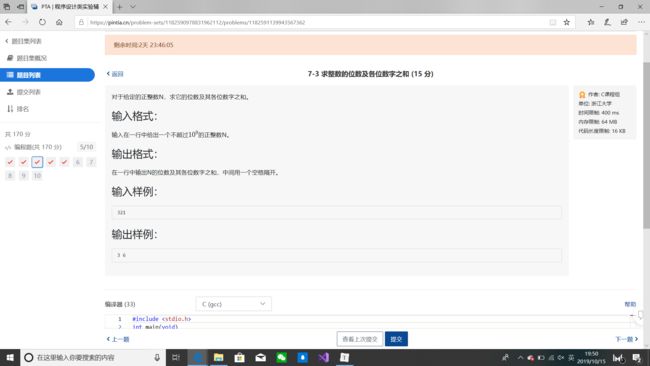Viewport: 650px width, 366px height.
Task: Open Microsoft Store from taskbar
Action: tap(240, 357)
